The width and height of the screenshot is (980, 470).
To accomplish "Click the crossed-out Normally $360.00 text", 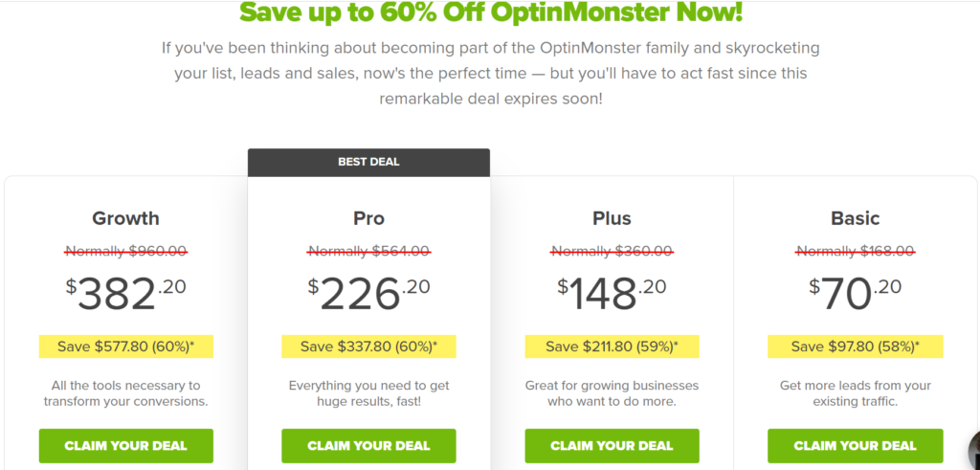I will [x=612, y=251].
